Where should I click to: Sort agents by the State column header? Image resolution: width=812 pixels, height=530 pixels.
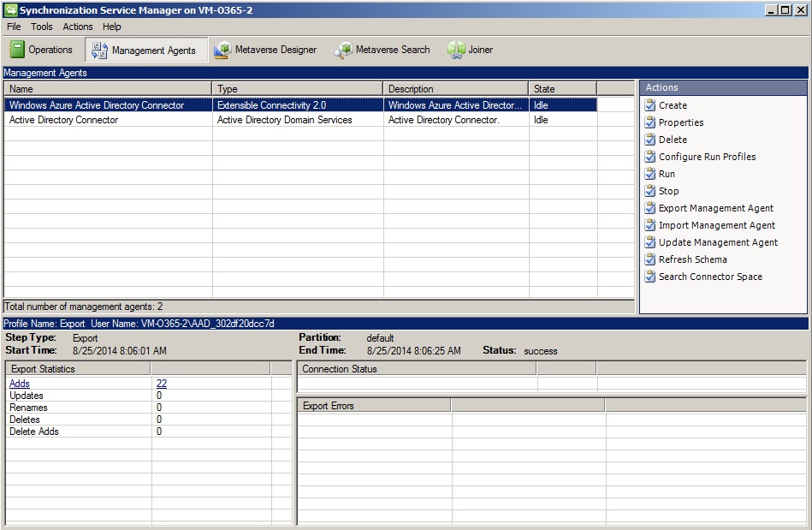coord(560,87)
